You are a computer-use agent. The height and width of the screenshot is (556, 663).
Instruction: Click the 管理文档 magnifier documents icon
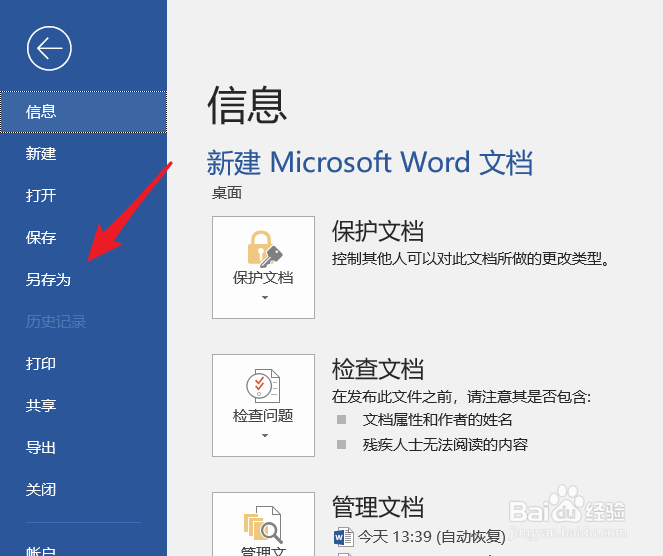(x=263, y=524)
